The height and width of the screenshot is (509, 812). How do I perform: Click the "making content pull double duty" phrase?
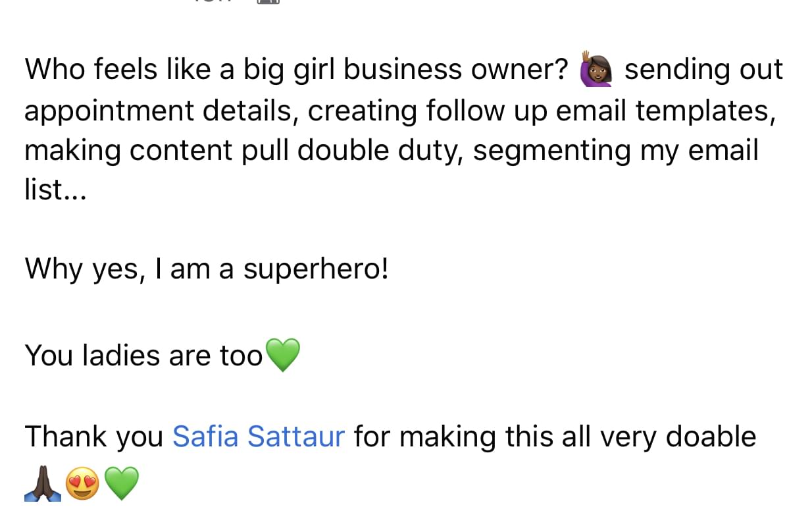click(x=243, y=150)
